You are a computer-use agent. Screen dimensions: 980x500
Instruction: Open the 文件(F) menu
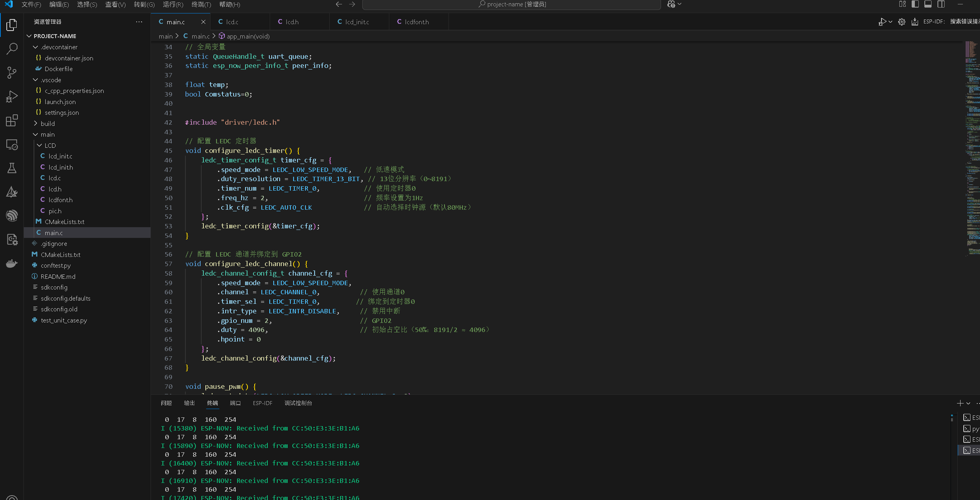(x=31, y=4)
